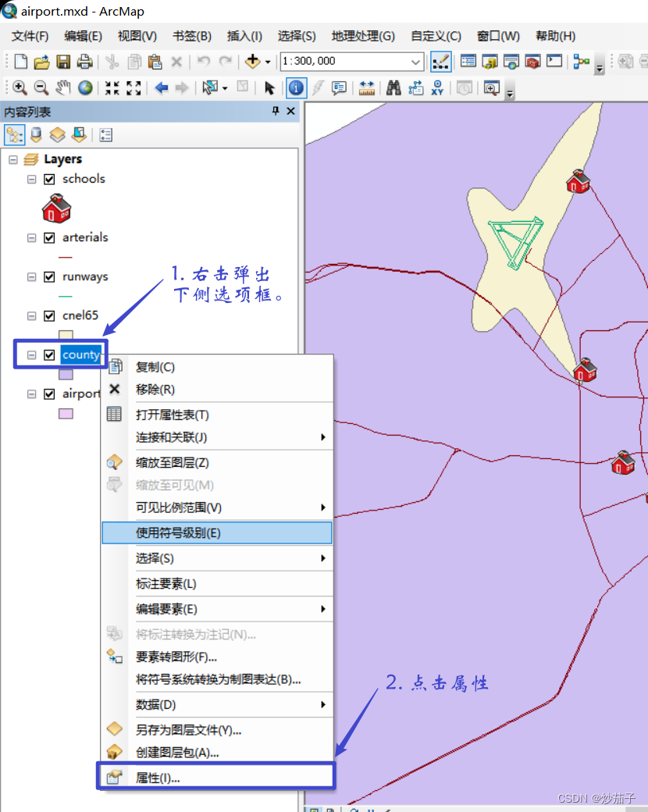
Task: Open the 文件(F) menu
Action: [x=30, y=36]
